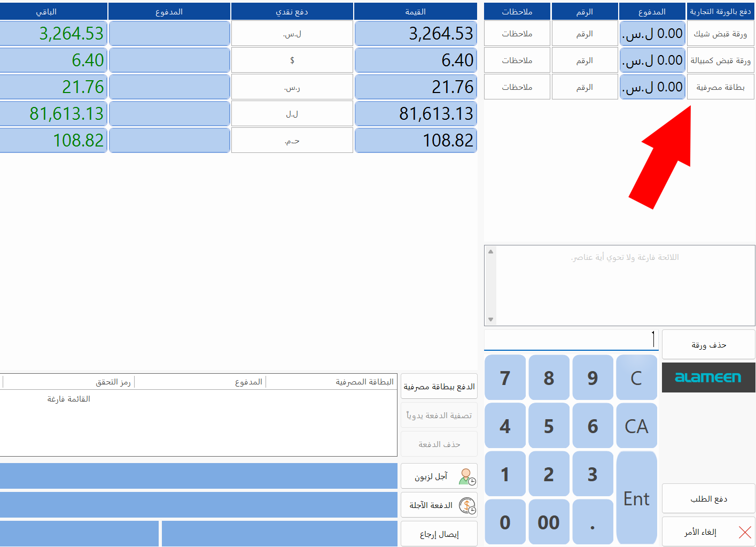This screenshot has height=547, width=756.
Task: Open الدفع ببطاقة مصرفية card payment
Action: coord(439,387)
